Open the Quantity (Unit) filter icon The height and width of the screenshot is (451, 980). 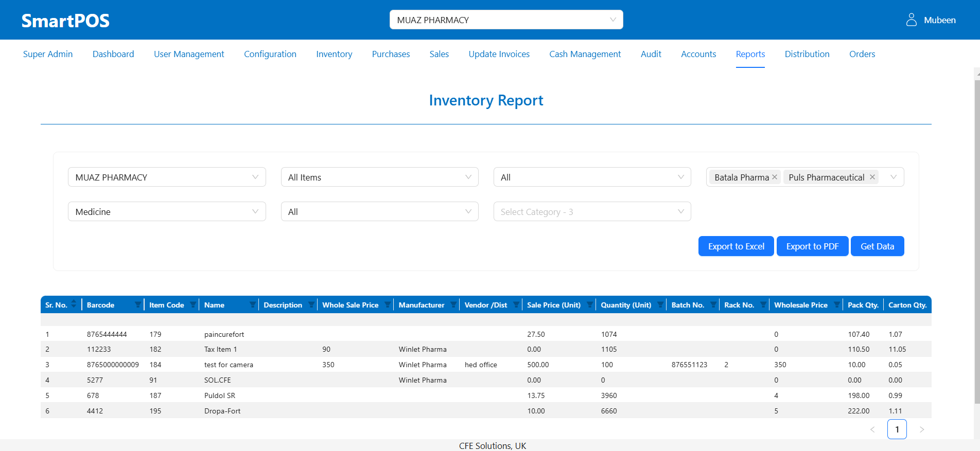[660, 304]
